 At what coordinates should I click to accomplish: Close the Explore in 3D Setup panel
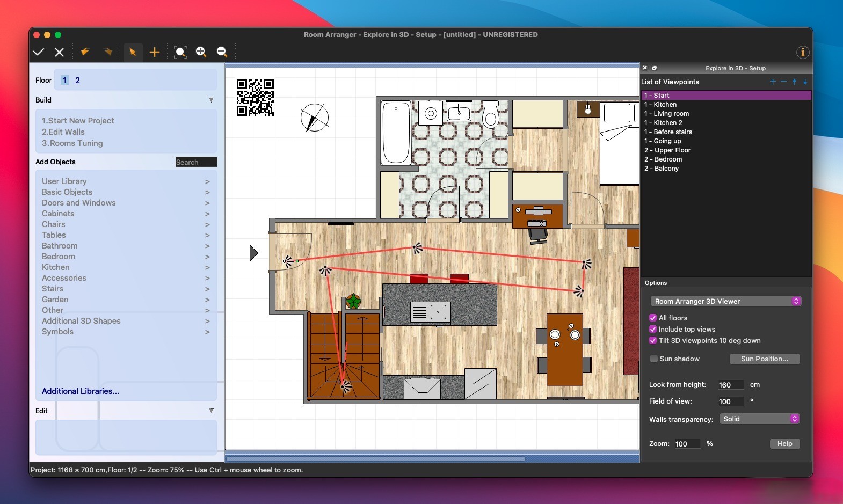pyautogui.click(x=645, y=68)
